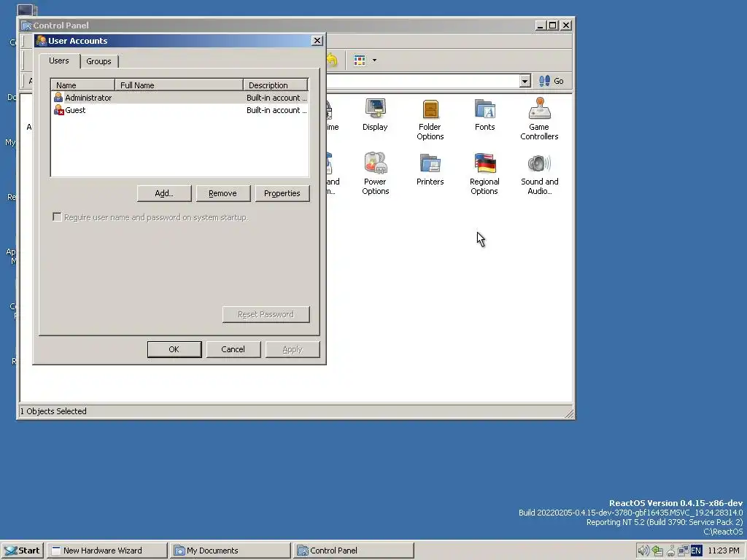Click the yellow undo arrow toolbar icon
Viewport: 747px width, 560px height.
tap(332, 60)
